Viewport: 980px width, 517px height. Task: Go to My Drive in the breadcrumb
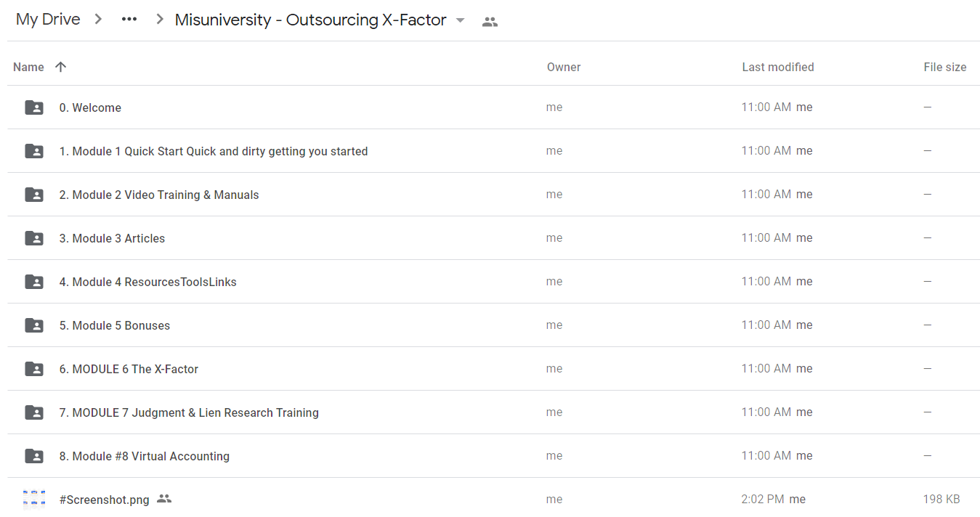(x=48, y=20)
